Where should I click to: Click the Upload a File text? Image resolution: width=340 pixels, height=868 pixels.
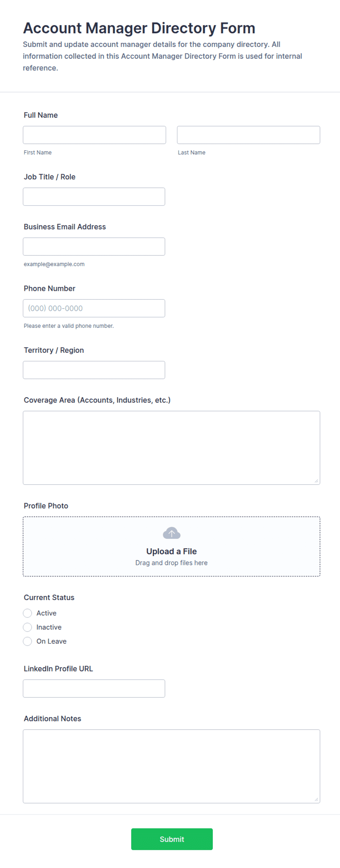[171, 551]
